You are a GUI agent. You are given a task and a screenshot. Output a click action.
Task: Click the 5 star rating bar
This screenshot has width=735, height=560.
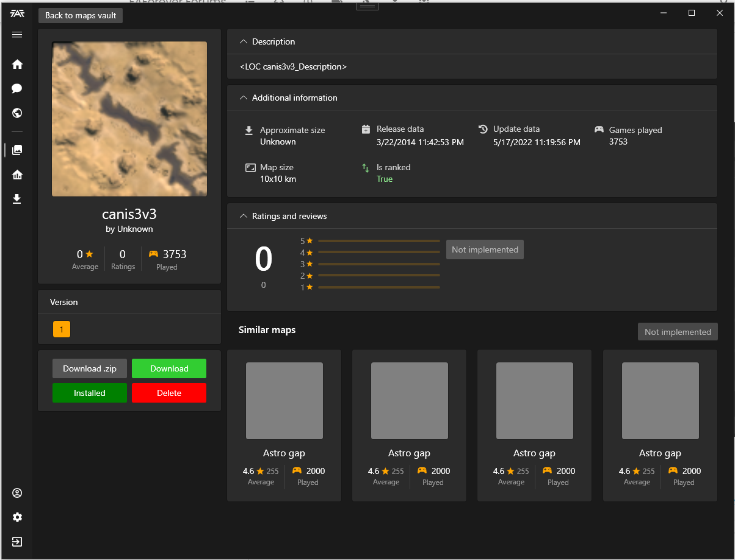(378, 241)
